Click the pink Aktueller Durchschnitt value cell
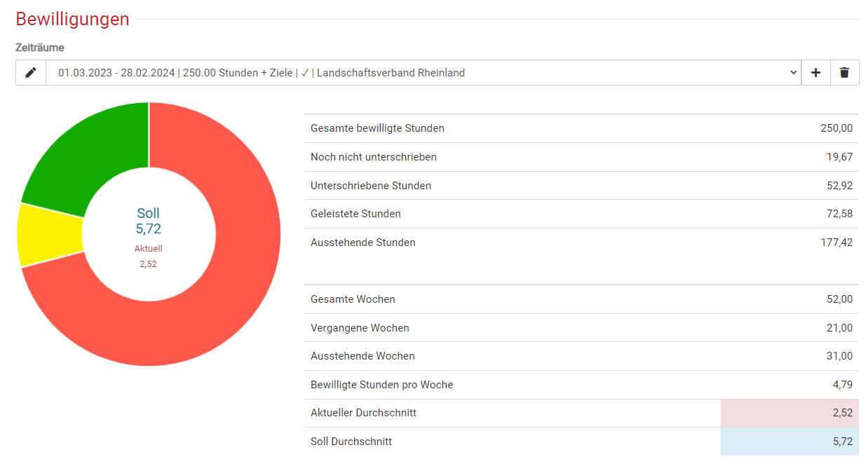868x471 pixels. click(789, 413)
